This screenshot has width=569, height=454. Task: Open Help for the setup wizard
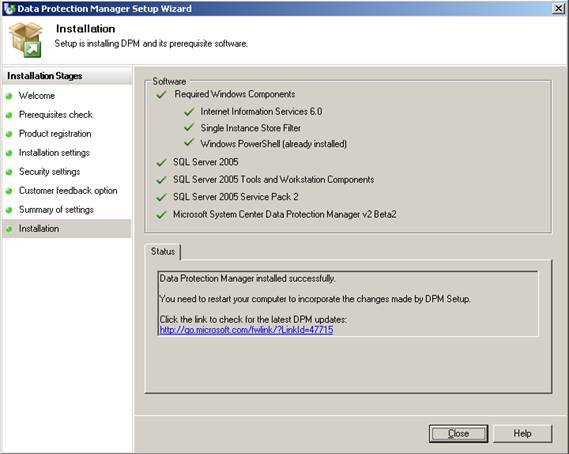[522, 433]
